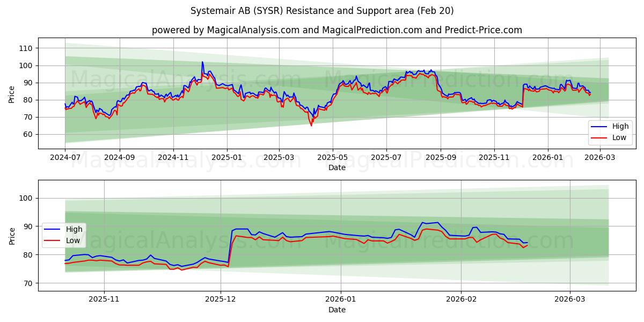Click the '110' y-axis label in upper chart
Screen dimensions: 644x322
[26, 48]
